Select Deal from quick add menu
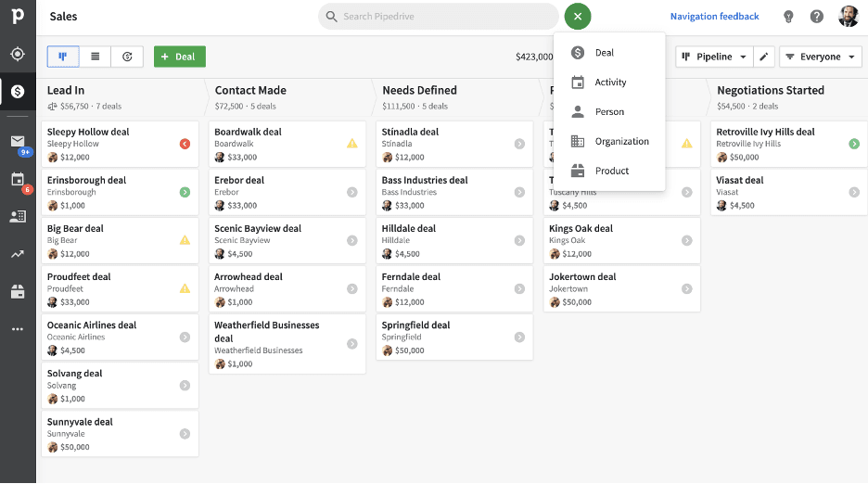 (x=609, y=53)
